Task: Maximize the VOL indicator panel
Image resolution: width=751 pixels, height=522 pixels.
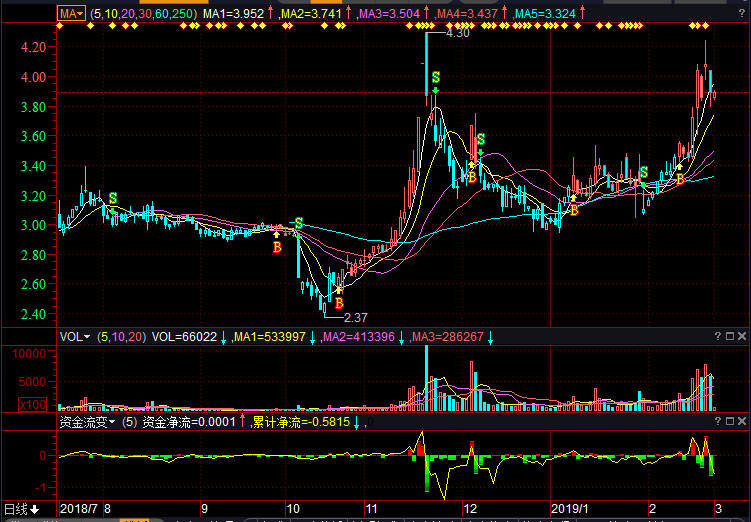Action: click(x=729, y=336)
